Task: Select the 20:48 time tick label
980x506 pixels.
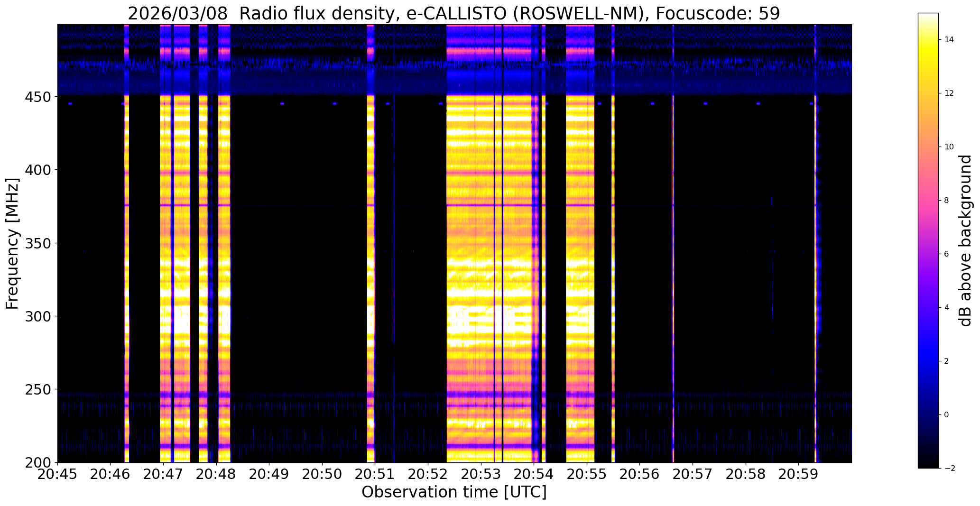Action: click(216, 474)
